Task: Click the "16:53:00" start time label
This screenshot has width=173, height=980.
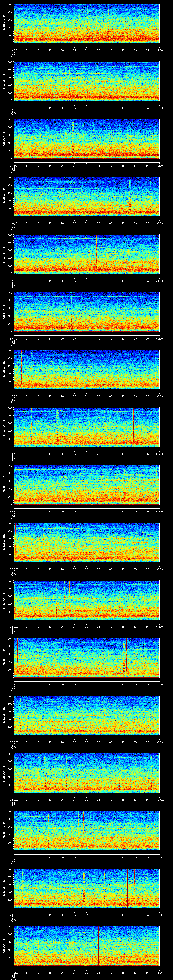Action: click(13, 454)
